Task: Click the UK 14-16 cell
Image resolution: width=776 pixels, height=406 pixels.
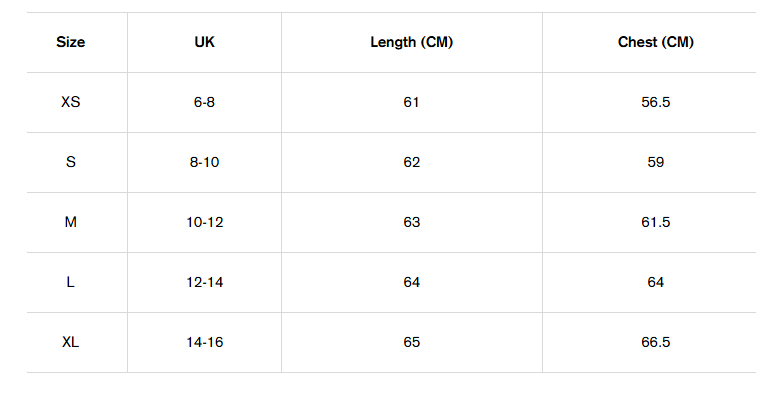Action: [204, 342]
